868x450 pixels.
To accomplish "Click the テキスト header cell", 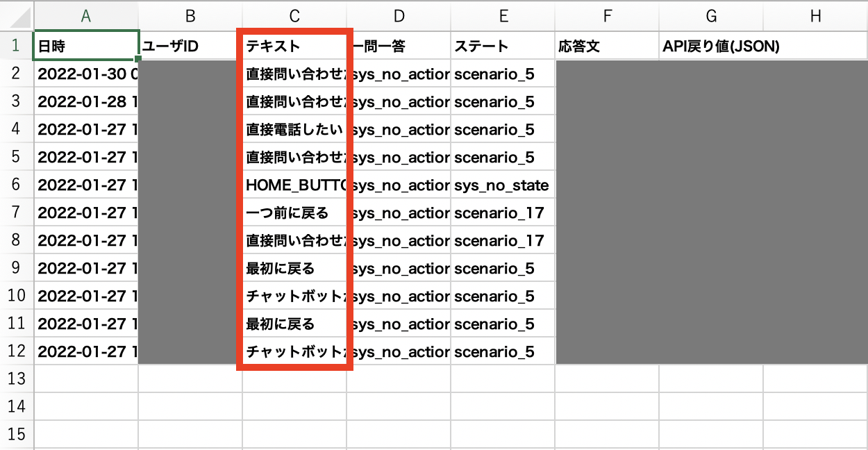I will [x=294, y=46].
